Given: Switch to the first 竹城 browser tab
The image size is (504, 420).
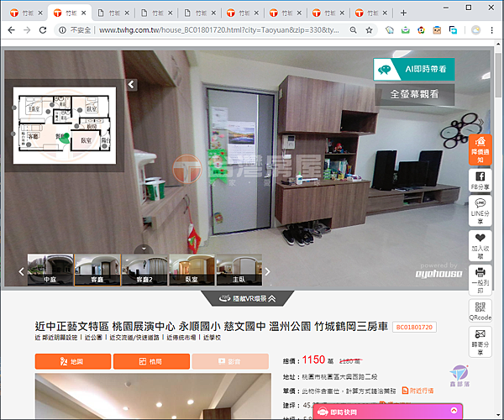Looking at the screenshot, I should coord(26,13).
